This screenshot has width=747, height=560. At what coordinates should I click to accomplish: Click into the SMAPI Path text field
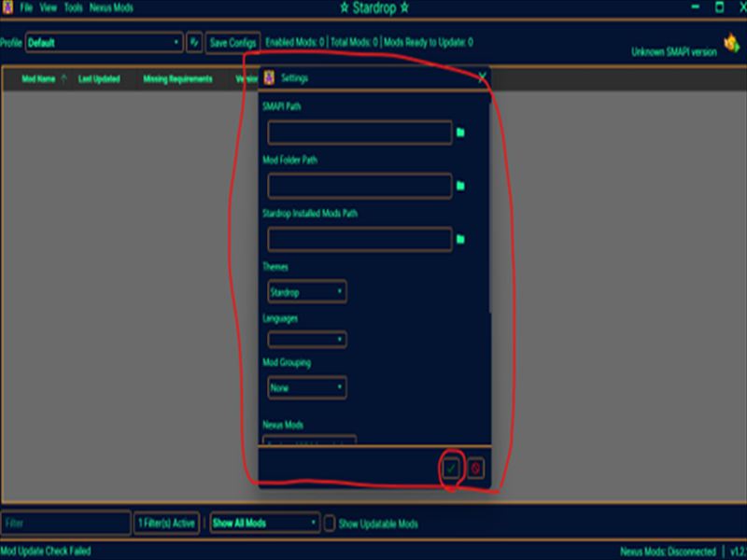(x=359, y=133)
